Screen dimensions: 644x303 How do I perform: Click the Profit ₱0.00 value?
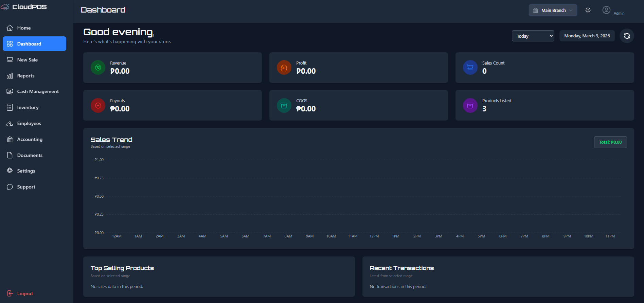click(306, 71)
